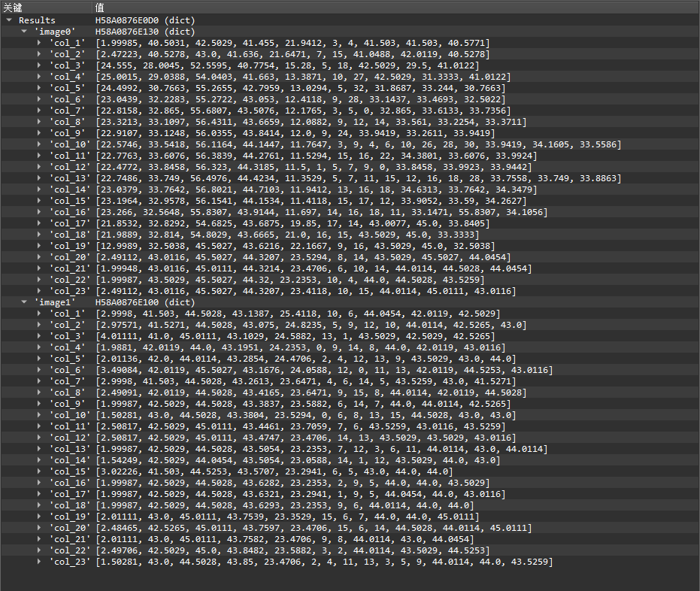The width and height of the screenshot is (700, 591).
Task: Expand 'col_23' under image1
Action: 39,562
